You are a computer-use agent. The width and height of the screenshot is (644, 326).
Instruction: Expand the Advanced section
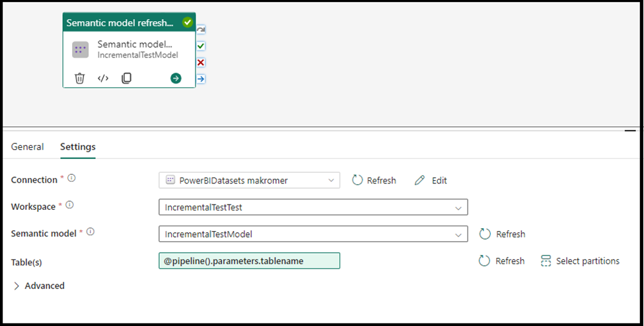[x=38, y=286]
